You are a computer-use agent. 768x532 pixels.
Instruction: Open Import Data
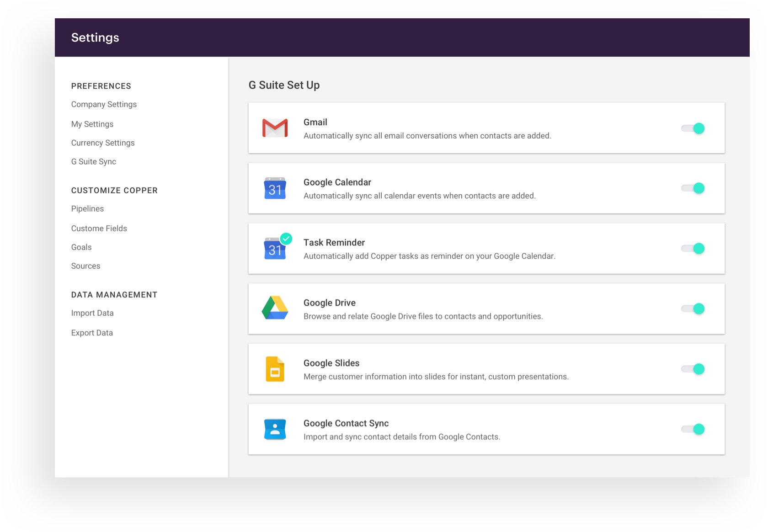92,313
